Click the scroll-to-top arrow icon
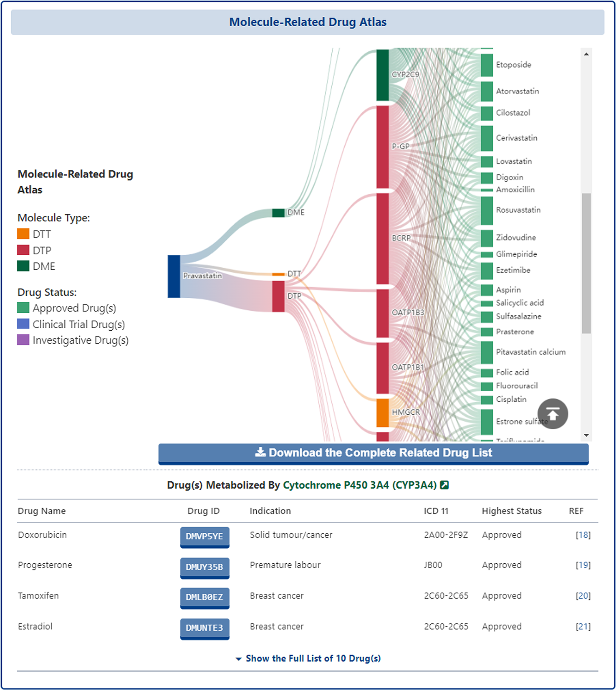The width and height of the screenshot is (616, 699). coord(553,414)
